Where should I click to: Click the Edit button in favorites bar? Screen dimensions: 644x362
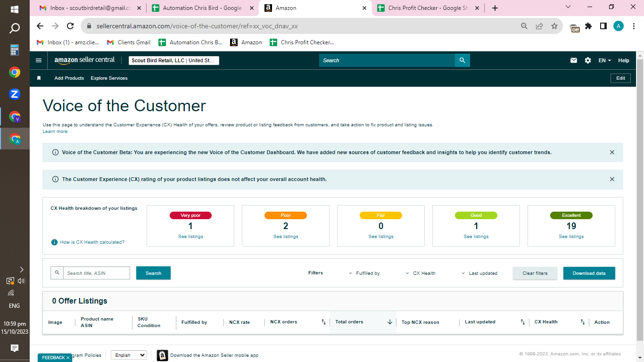(620, 78)
